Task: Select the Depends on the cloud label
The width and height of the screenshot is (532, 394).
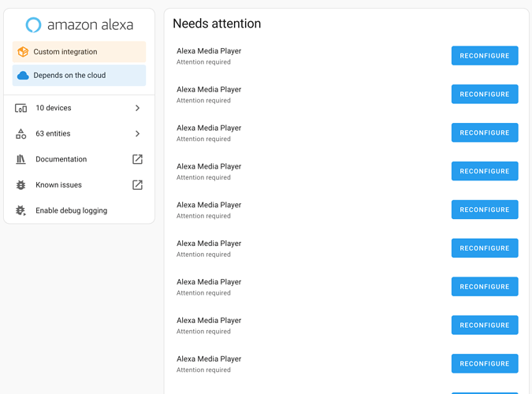Action: 69,76
